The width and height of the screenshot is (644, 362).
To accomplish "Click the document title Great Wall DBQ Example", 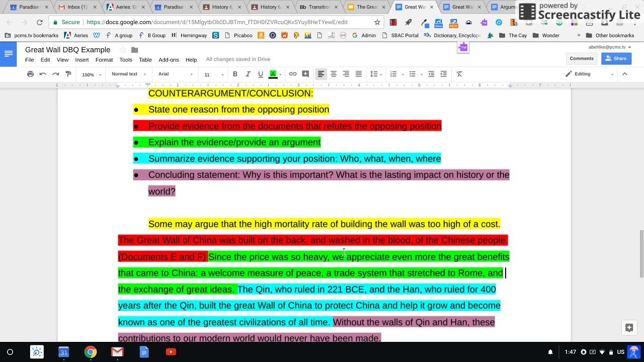I will coord(67,50).
